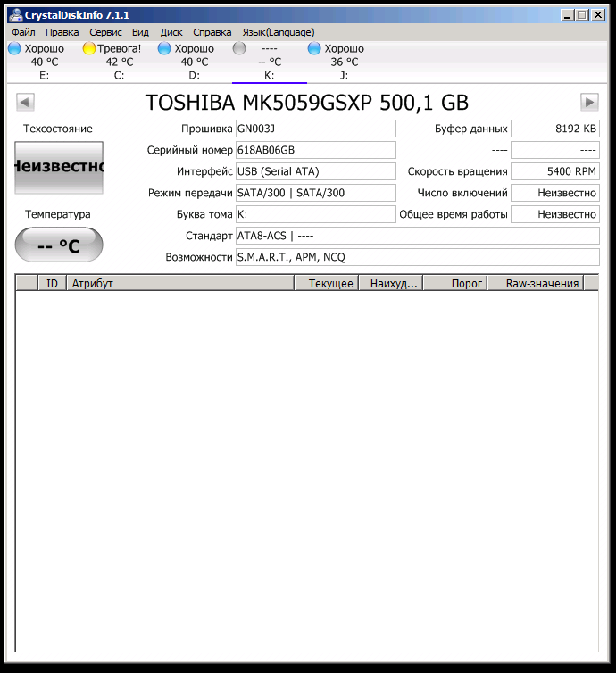Viewport: 616px width, 673px height.
Task: Click the Температура label
Action: 58,214
